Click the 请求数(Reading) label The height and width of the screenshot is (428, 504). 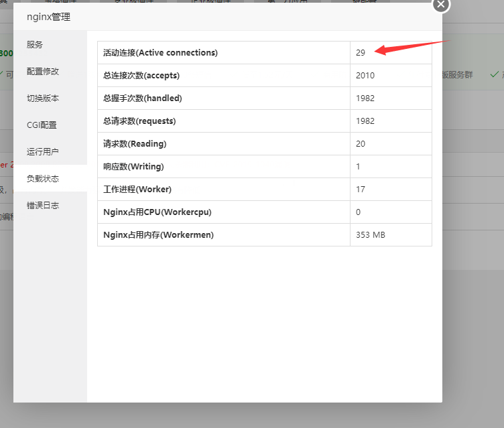click(x=135, y=144)
